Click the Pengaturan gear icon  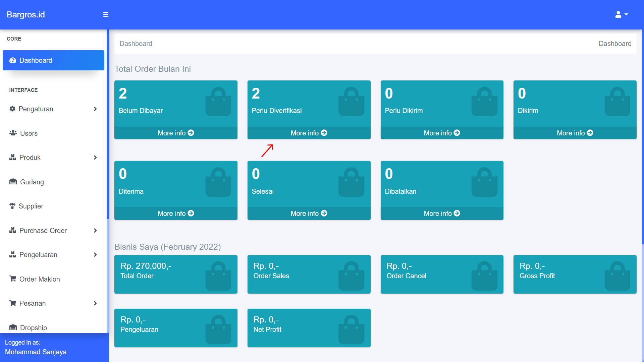tap(12, 109)
